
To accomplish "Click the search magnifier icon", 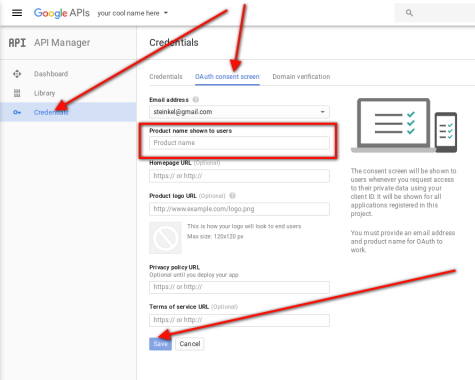I will tap(409, 13).
